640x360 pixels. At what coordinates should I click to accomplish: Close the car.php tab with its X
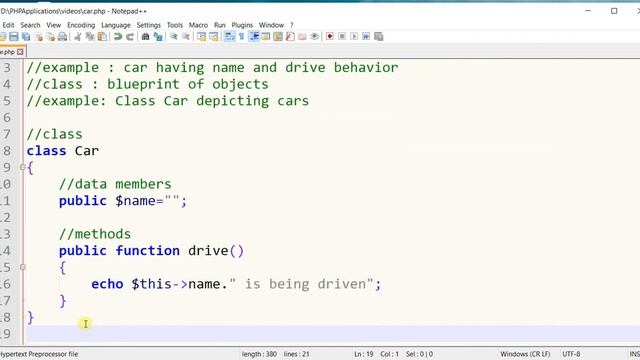point(20,52)
